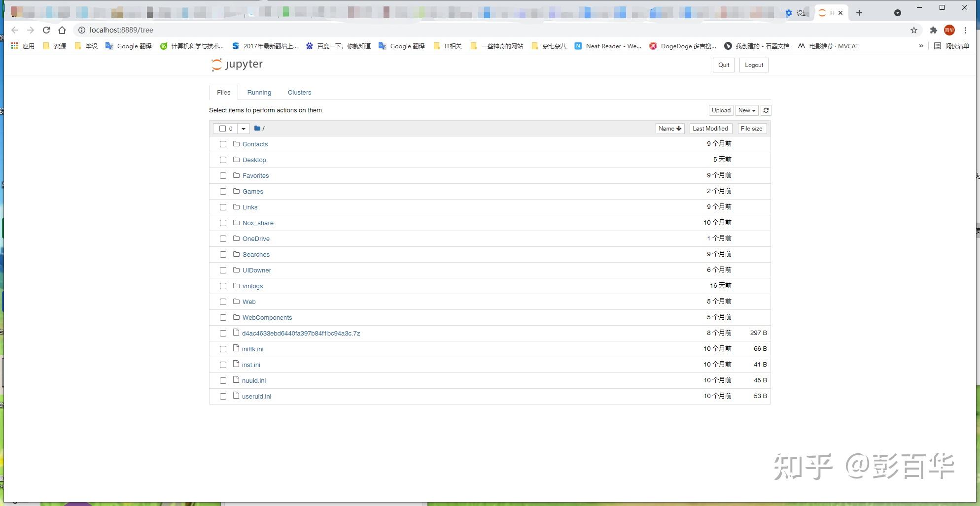Check the Contacts folder checkbox

pos(223,144)
